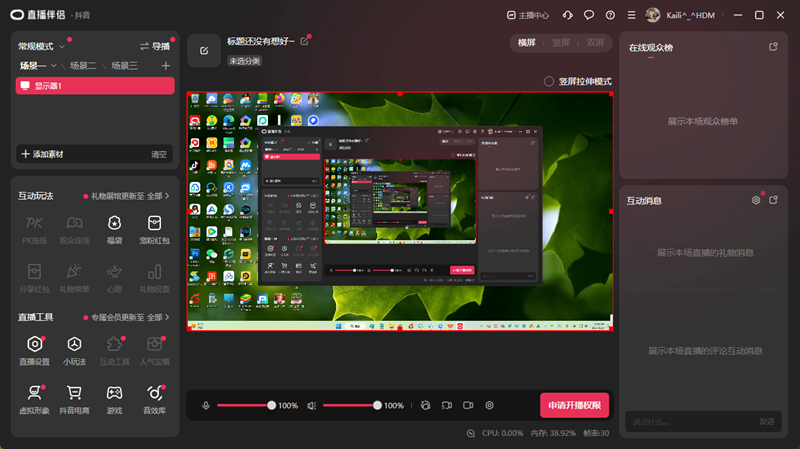Open the 礼物菜单 gift menu
This screenshot has height=449, width=800.
(74, 278)
